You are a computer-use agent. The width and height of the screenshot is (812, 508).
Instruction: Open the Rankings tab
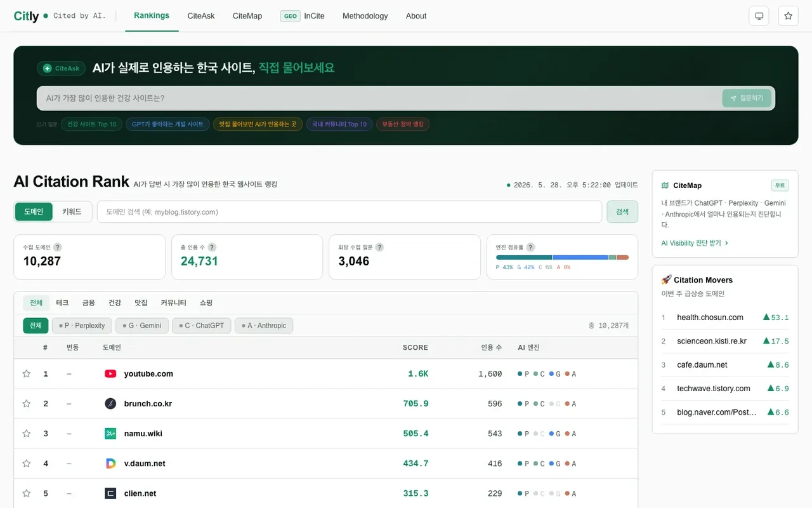(152, 16)
